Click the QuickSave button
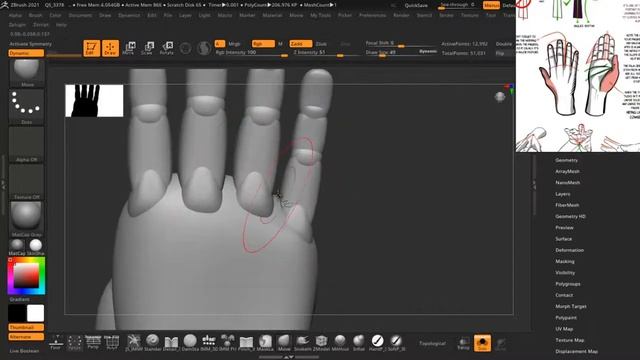The height and width of the screenshot is (360, 640). click(416, 5)
